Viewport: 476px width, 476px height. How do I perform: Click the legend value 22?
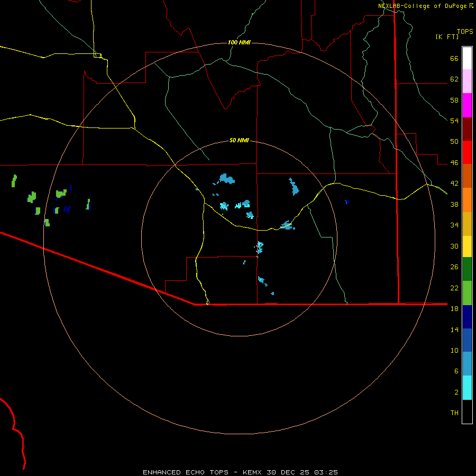coord(454,288)
